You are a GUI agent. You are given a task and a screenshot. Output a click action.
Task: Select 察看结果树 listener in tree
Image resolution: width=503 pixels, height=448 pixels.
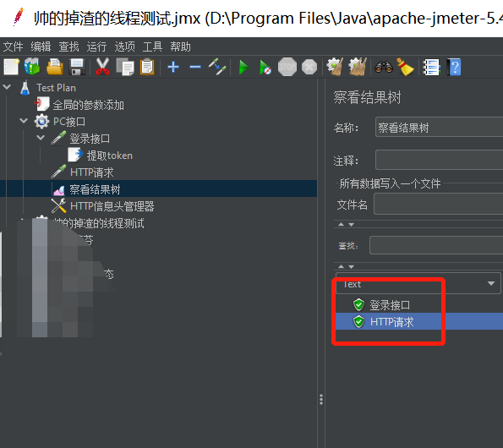click(x=95, y=189)
